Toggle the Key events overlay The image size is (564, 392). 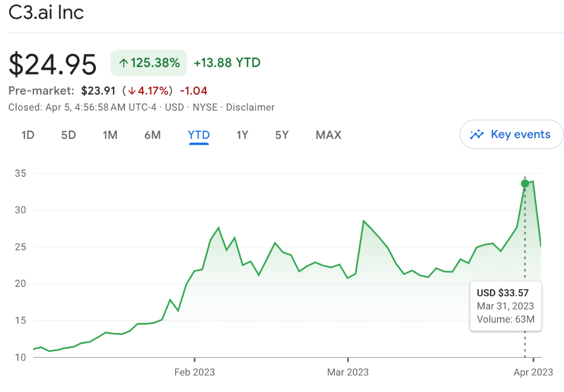[511, 134]
